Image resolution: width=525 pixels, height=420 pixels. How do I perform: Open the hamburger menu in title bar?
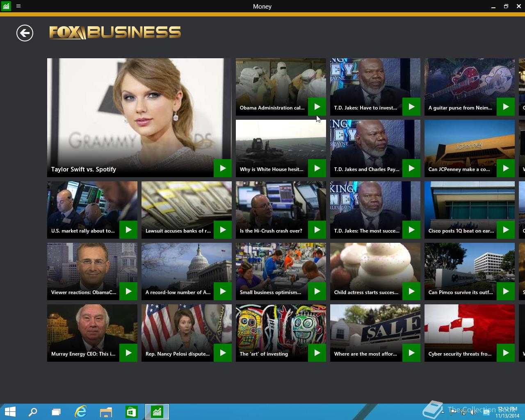point(18,6)
